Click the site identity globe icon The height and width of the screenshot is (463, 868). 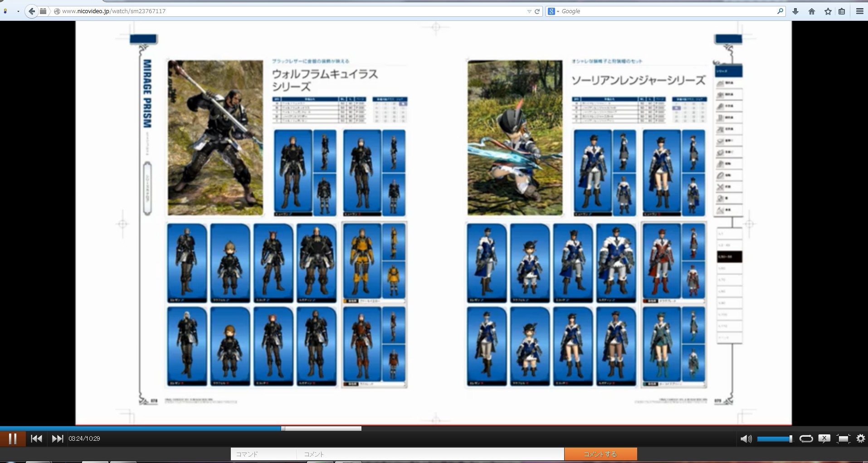point(57,11)
